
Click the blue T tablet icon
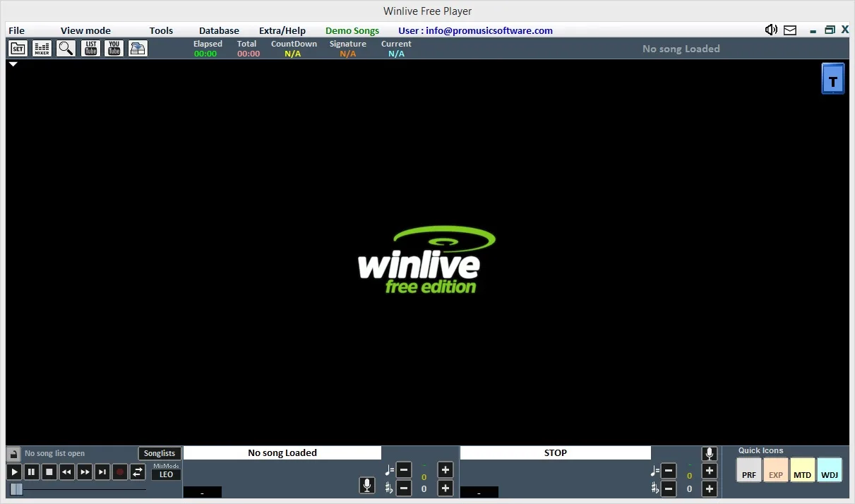(833, 79)
